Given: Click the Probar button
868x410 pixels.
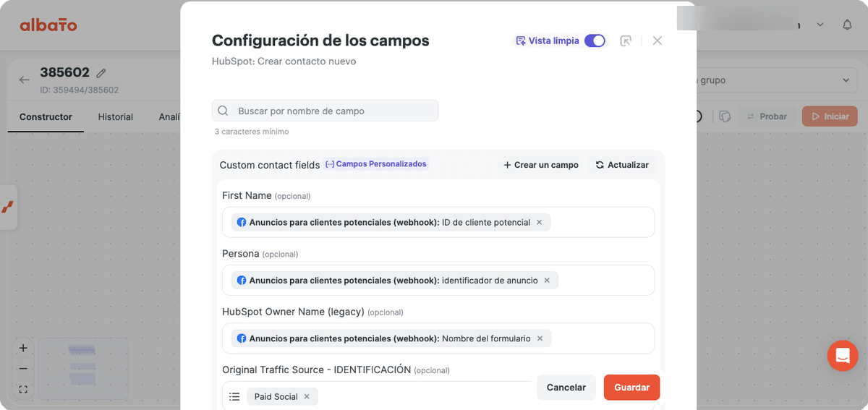Looking at the screenshot, I should (767, 116).
